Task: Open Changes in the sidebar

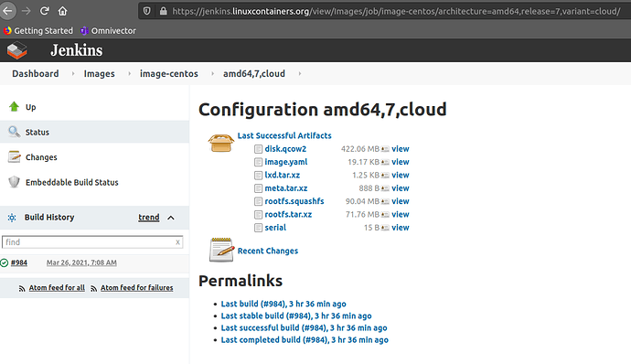Action: (41, 157)
